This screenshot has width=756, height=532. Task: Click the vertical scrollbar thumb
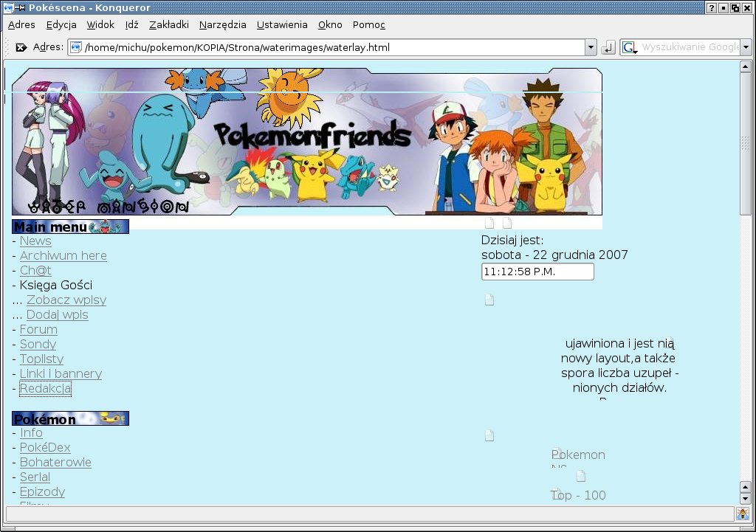tap(746, 145)
